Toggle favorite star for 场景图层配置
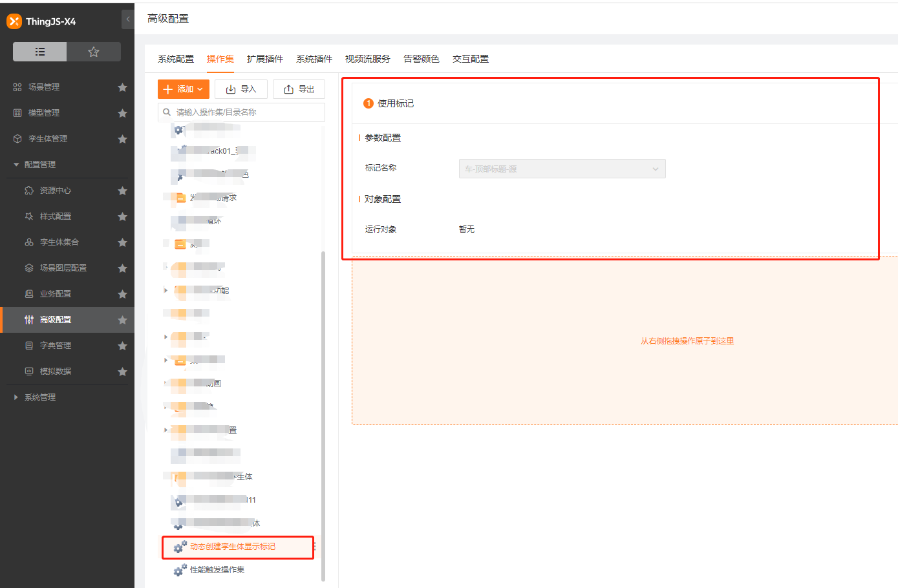 [x=122, y=268]
